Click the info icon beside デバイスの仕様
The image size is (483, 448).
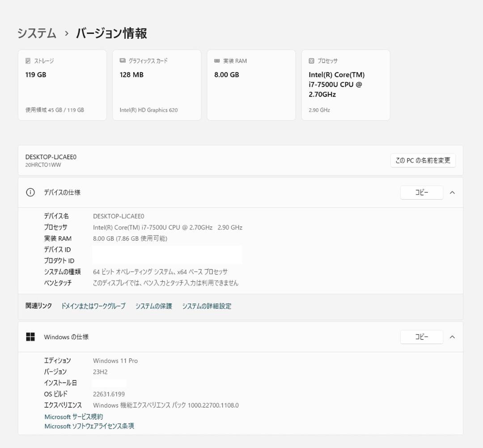[30, 192]
